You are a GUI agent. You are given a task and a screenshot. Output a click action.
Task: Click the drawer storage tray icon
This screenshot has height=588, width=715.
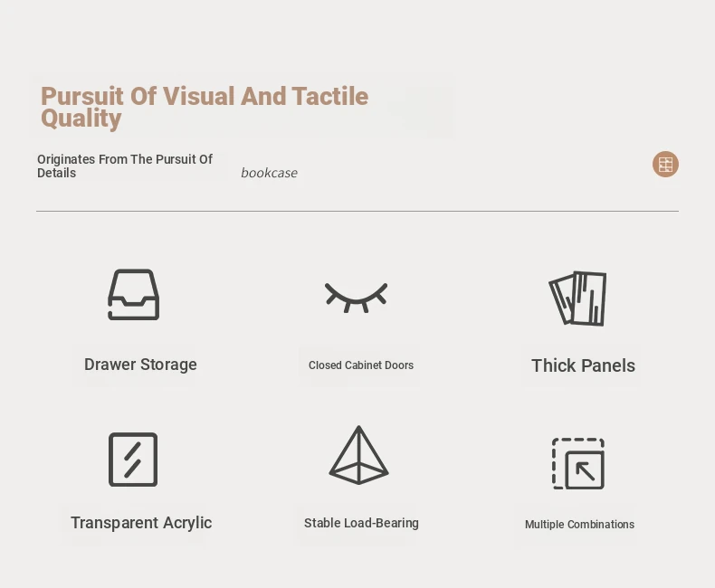point(134,295)
